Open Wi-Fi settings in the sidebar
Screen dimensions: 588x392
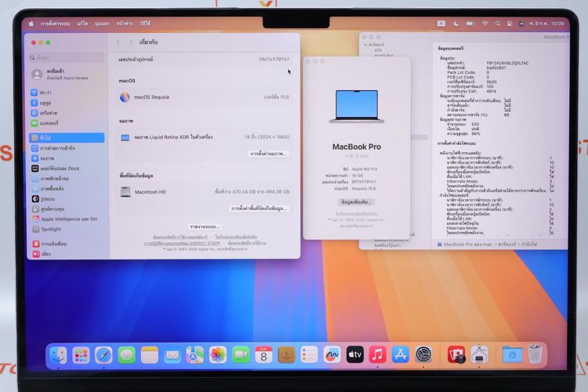(x=42, y=93)
